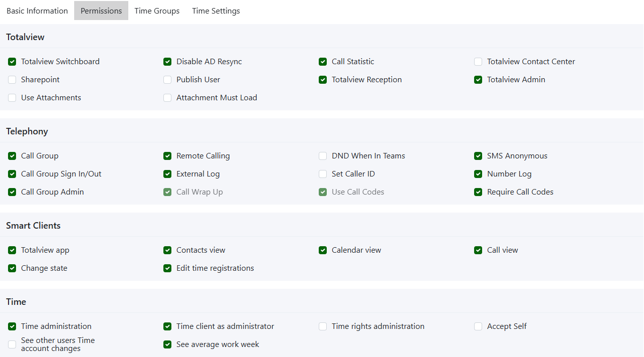
Task: Toggle the Number Log checkbox
Action: coord(478,174)
